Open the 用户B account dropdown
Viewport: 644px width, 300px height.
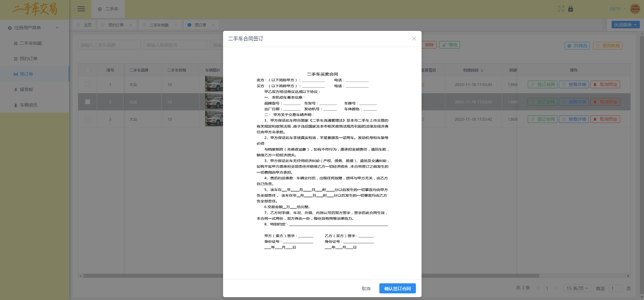tap(618, 9)
